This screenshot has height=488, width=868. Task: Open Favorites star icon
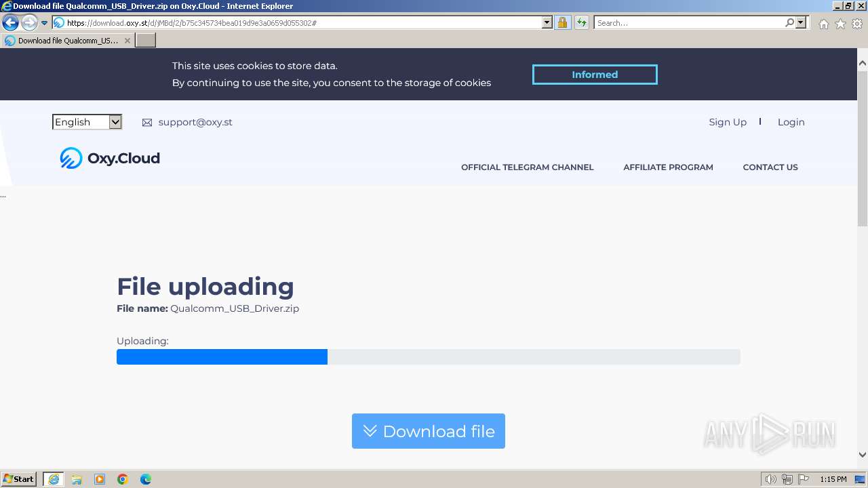[841, 24]
